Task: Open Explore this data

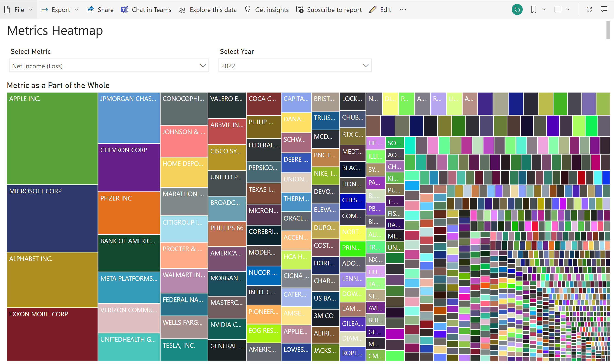Action: pos(207,10)
